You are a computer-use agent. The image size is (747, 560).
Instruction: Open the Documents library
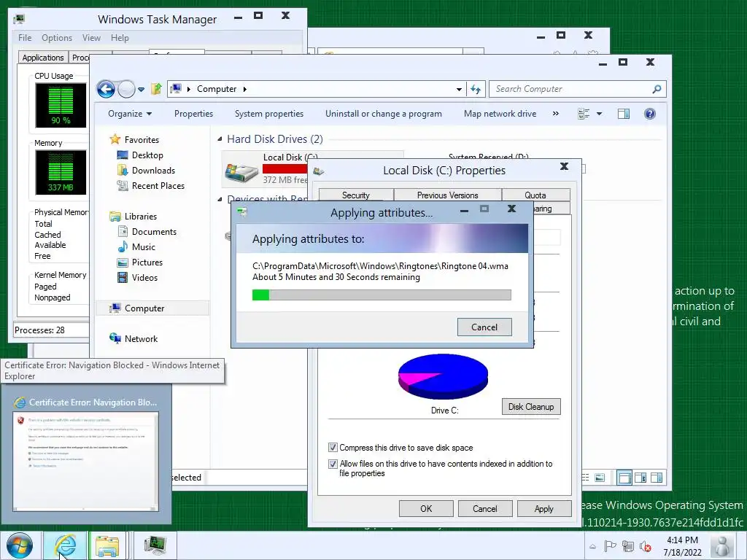(154, 232)
